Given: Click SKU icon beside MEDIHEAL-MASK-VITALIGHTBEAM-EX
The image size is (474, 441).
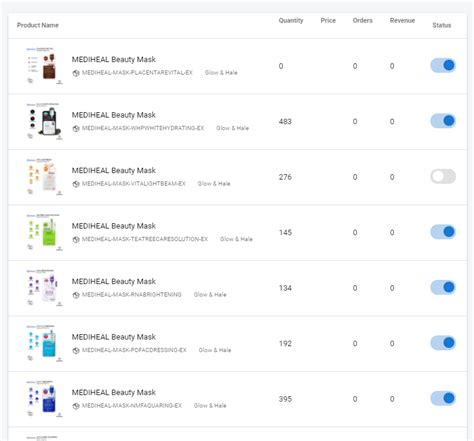Looking at the screenshot, I should click(x=76, y=184).
